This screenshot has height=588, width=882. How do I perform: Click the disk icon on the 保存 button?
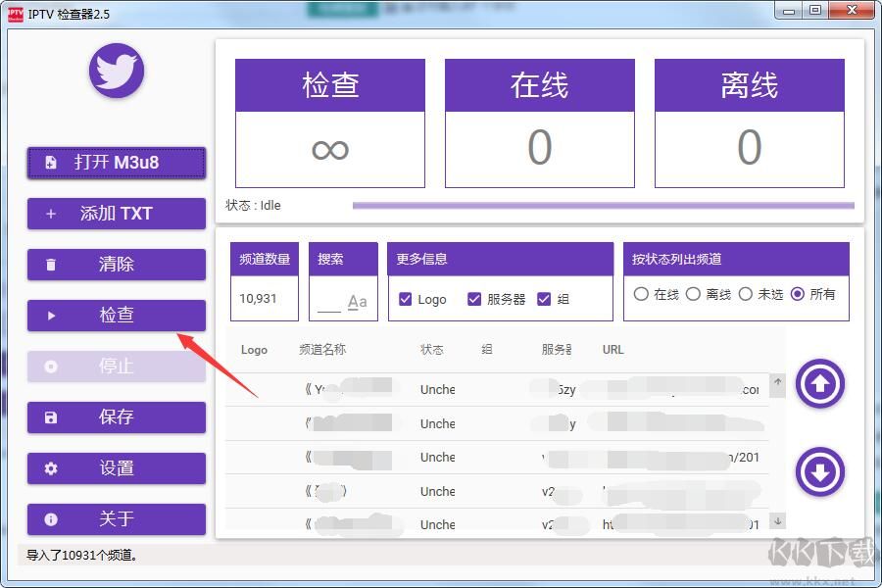[x=51, y=417]
